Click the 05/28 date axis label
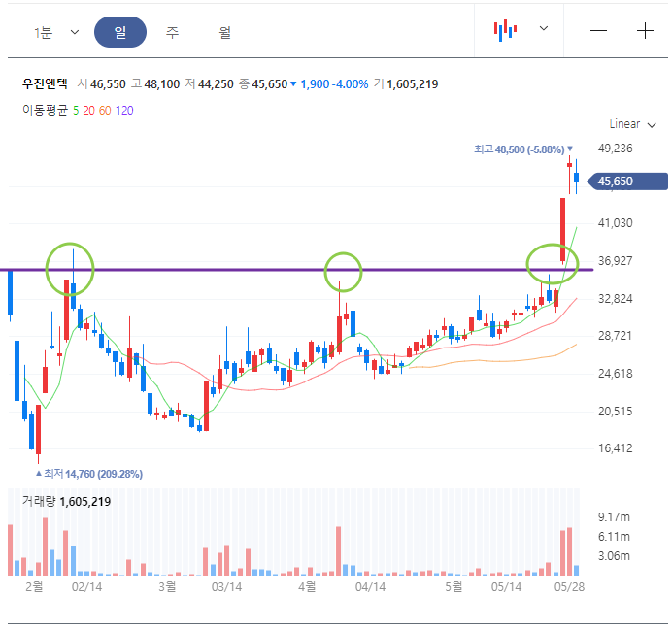The width and height of the screenshot is (672, 629). (x=569, y=586)
